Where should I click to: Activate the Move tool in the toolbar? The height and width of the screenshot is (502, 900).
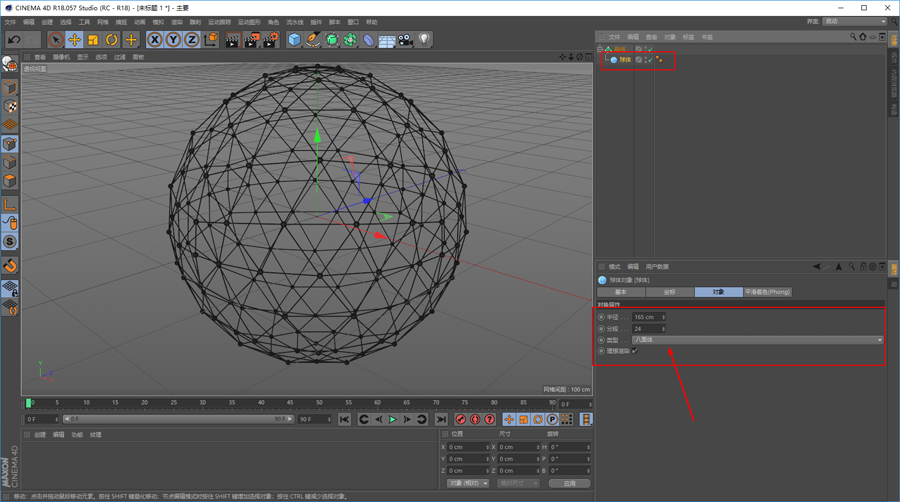coord(74,40)
